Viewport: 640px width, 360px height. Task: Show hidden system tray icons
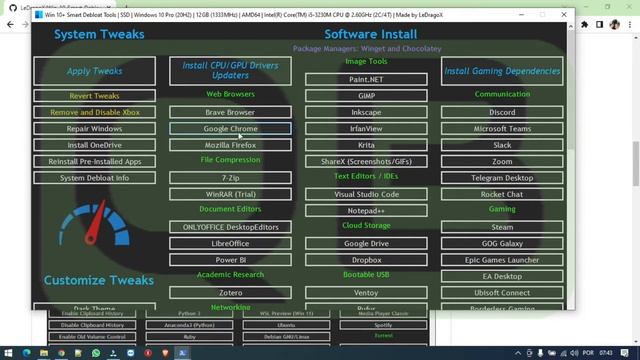pyautogui.click(x=518, y=353)
